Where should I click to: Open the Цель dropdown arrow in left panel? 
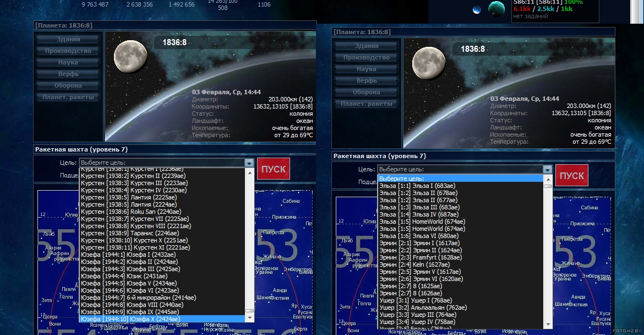tap(249, 163)
